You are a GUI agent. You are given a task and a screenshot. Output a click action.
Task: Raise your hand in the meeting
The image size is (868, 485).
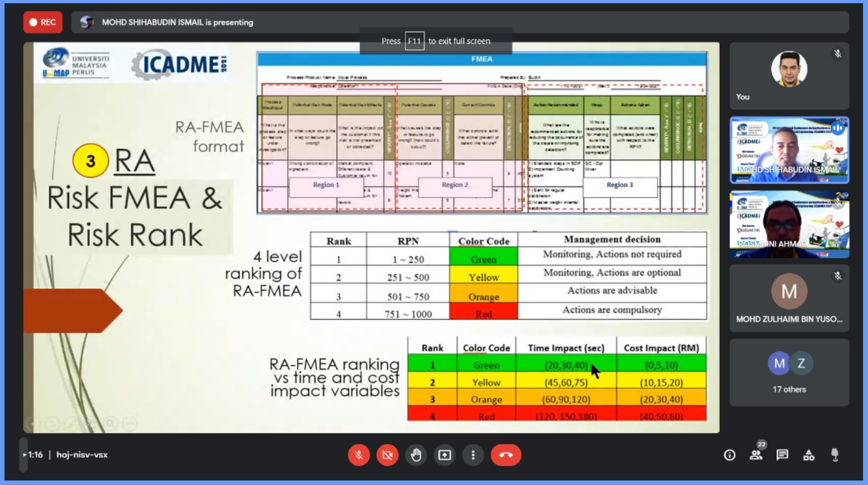click(416, 455)
